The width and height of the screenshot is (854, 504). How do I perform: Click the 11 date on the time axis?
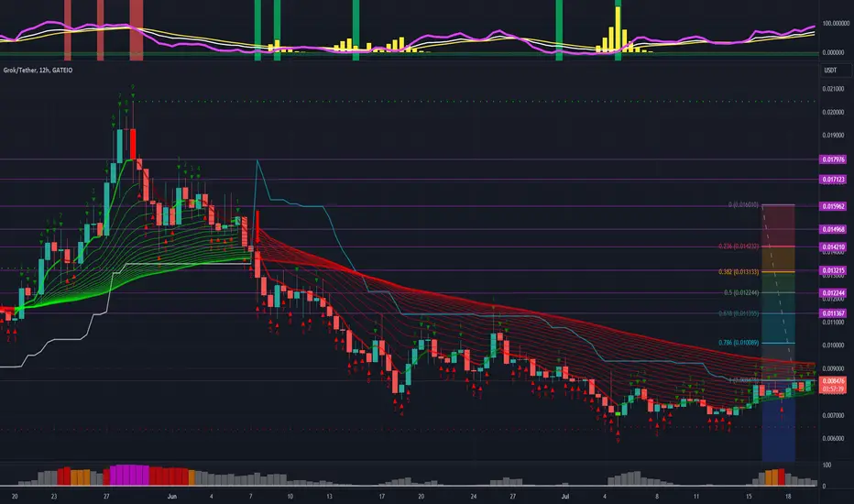click(696, 497)
